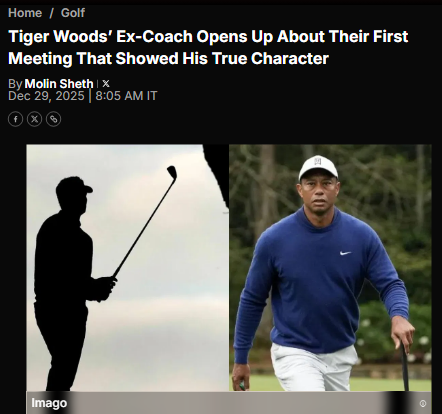Image resolution: width=442 pixels, height=414 pixels.
Task: Open the silhouette golfer image
Action: pyautogui.click(x=128, y=268)
